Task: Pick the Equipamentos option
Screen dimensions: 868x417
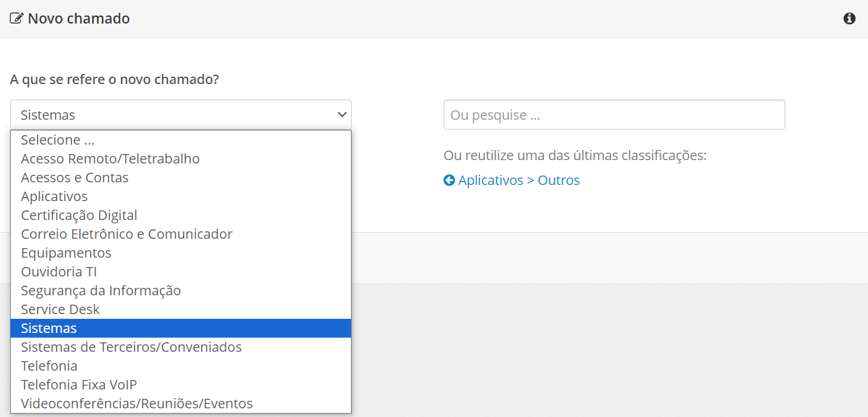Action: click(65, 253)
